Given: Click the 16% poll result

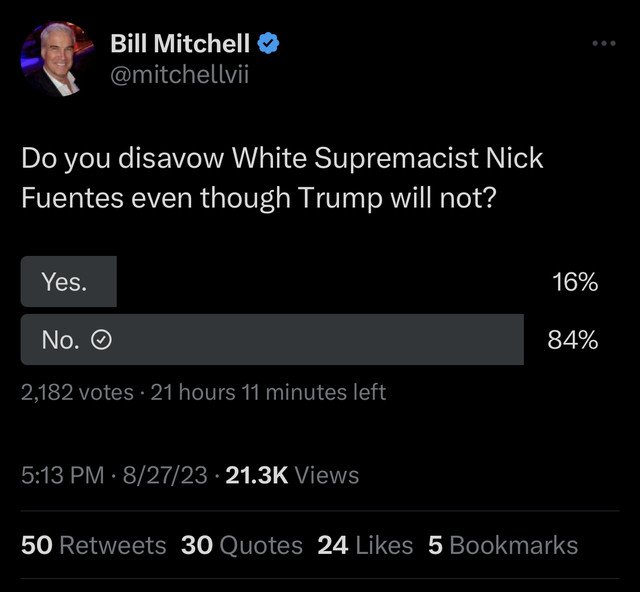Looking at the screenshot, I should [x=574, y=282].
